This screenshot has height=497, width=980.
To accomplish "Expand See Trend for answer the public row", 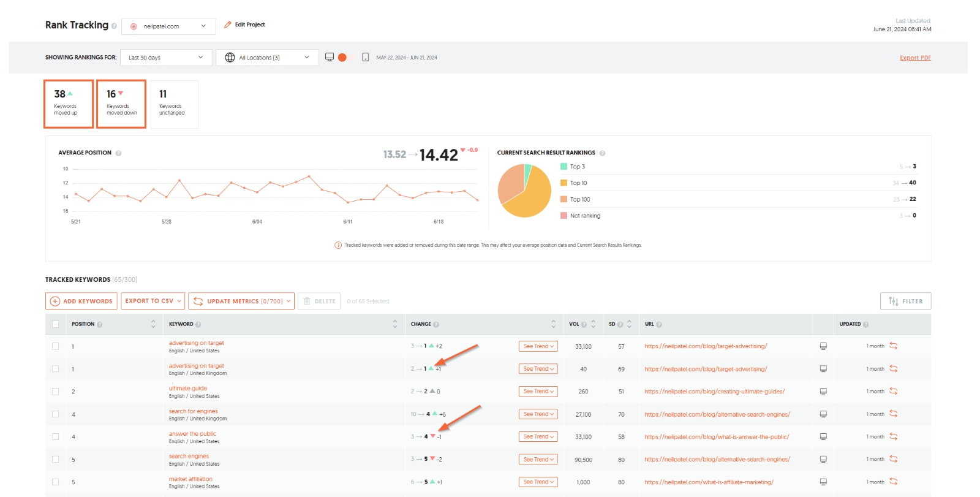I will point(538,437).
